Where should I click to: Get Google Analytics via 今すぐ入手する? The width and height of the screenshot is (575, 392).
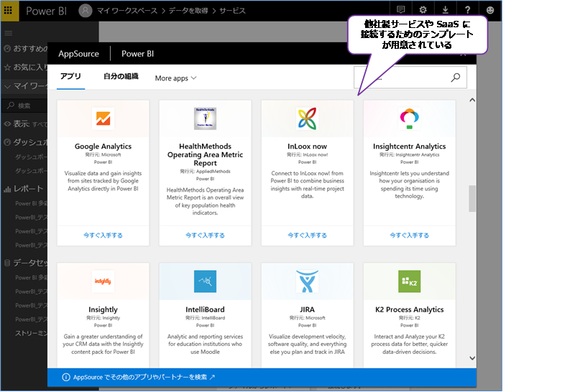103,235
